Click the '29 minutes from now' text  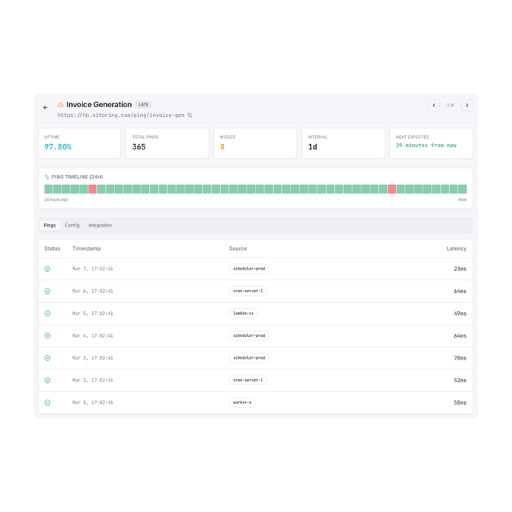click(426, 145)
